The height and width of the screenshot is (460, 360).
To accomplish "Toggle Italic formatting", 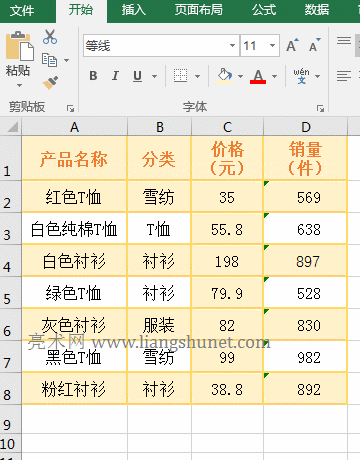I will [x=115, y=76].
